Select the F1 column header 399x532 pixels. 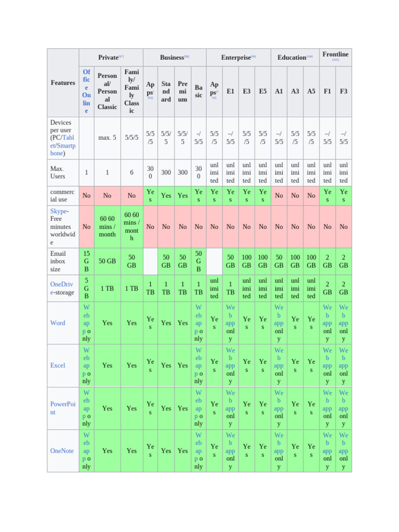(x=327, y=91)
